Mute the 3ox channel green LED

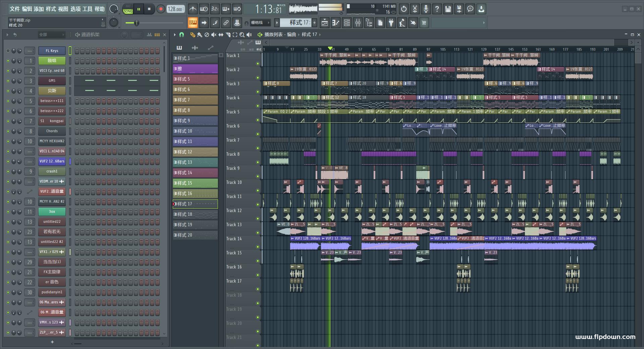pos(8,212)
